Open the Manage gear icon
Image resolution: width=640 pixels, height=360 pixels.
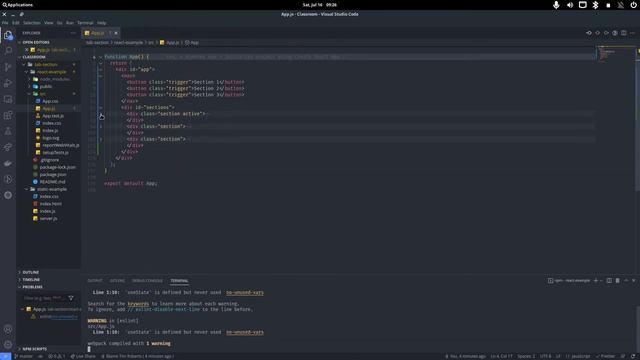tap(8, 344)
